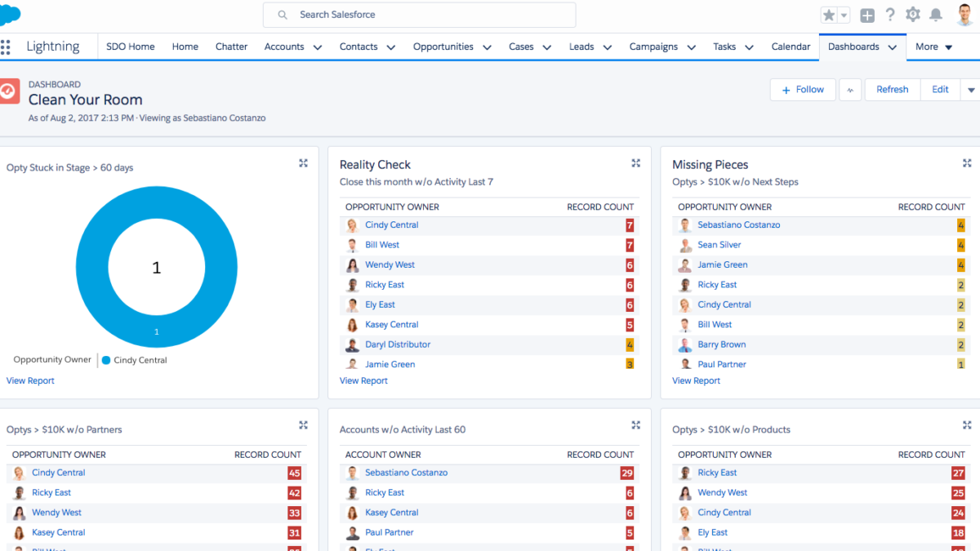Click record count 45 for Cindy Central
The width and height of the screenshot is (980, 551).
pyautogui.click(x=294, y=473)
